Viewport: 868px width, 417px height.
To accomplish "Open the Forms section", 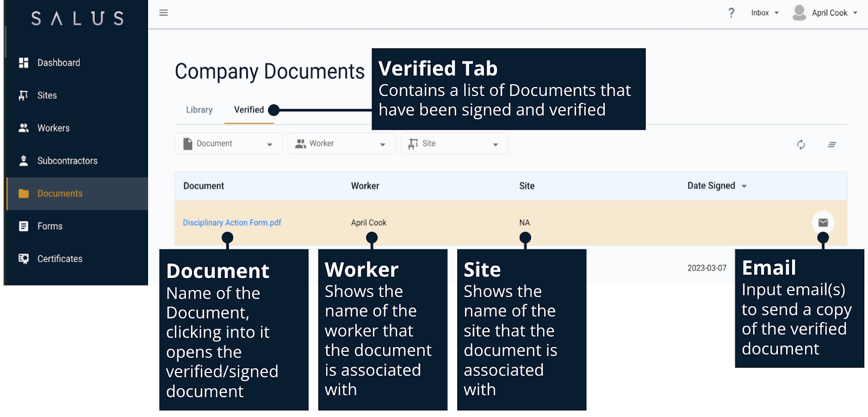I will tap(50, 226).
